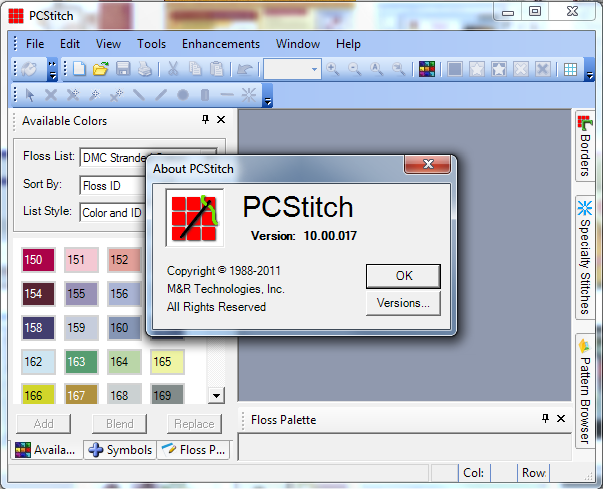Open the Edit menu
Viewport: 603px width, 489px height.
coord(70,44)
